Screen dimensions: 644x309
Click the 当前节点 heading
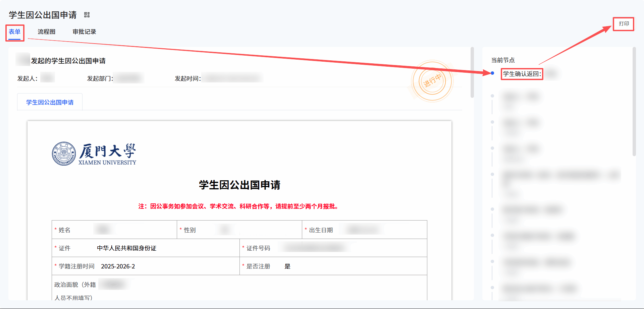(x=503, y=60)
